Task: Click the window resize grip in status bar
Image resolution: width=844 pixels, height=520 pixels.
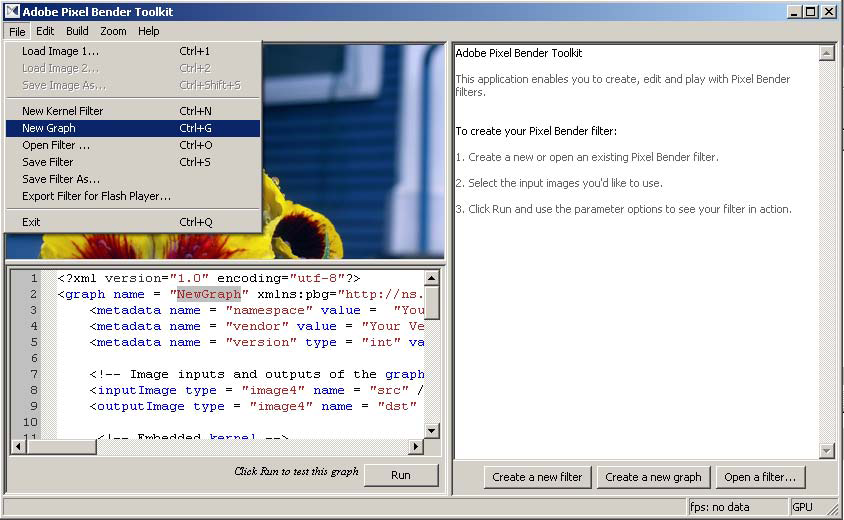Action: click(x=833, y=509)
